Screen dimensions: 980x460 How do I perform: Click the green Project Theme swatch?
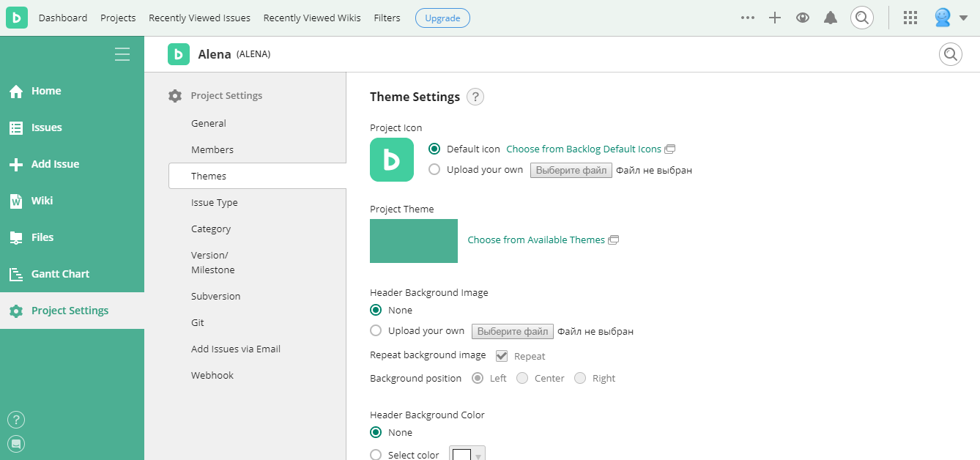414,241
